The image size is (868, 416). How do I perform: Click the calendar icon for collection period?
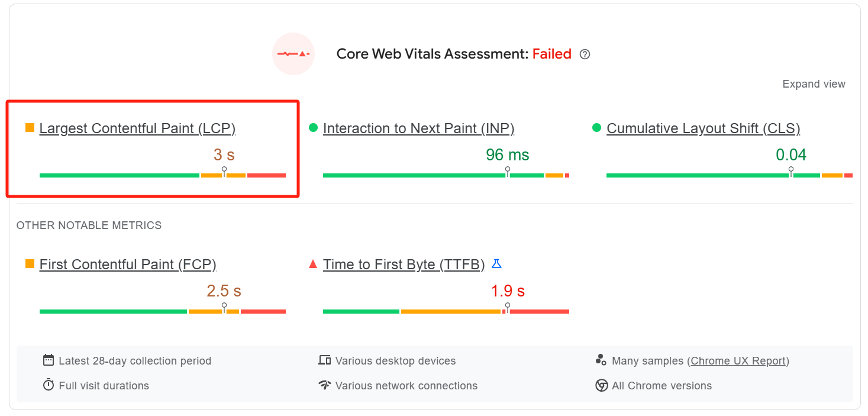[x=49, y=360]
